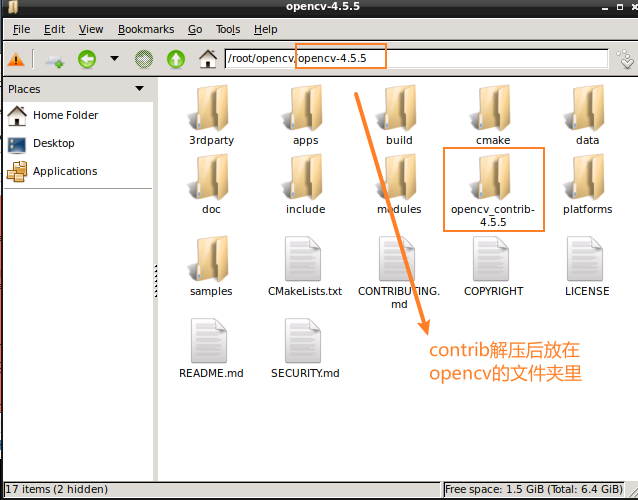Click the new tab toolbar icon

54,59
